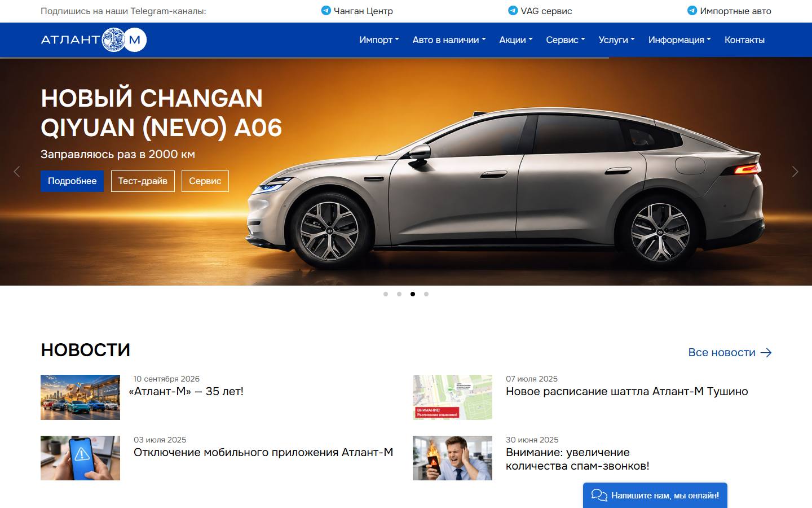The height and width of the screenshot is (508, 812).
Task: Open news Новое расписание шаттла Атлант-М Тушино
Action: [x=627, y=391]
